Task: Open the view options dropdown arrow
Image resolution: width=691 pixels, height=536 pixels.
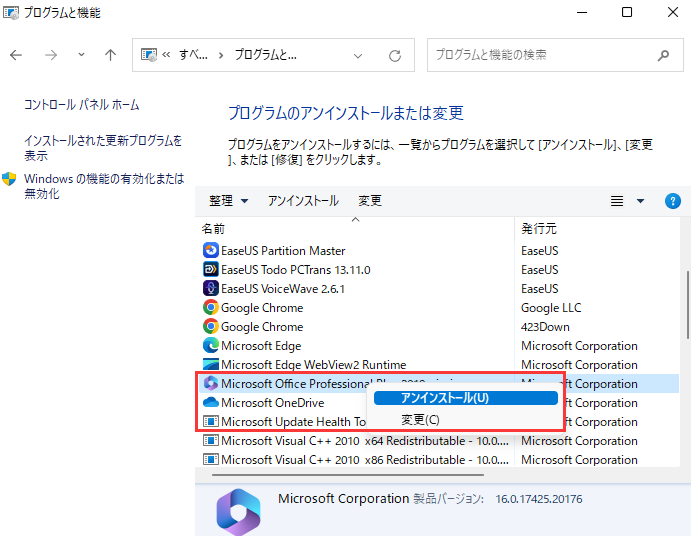Action: tap(640, 201)
